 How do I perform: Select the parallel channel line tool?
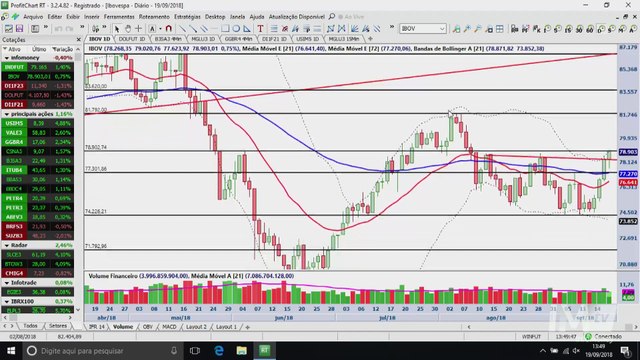204,29
